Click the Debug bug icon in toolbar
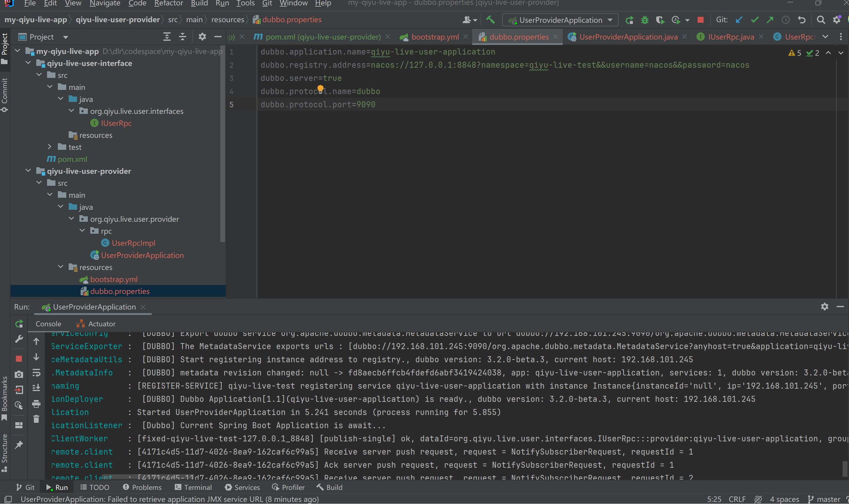This screenshot has width=849, height=504. click(645, 20)
